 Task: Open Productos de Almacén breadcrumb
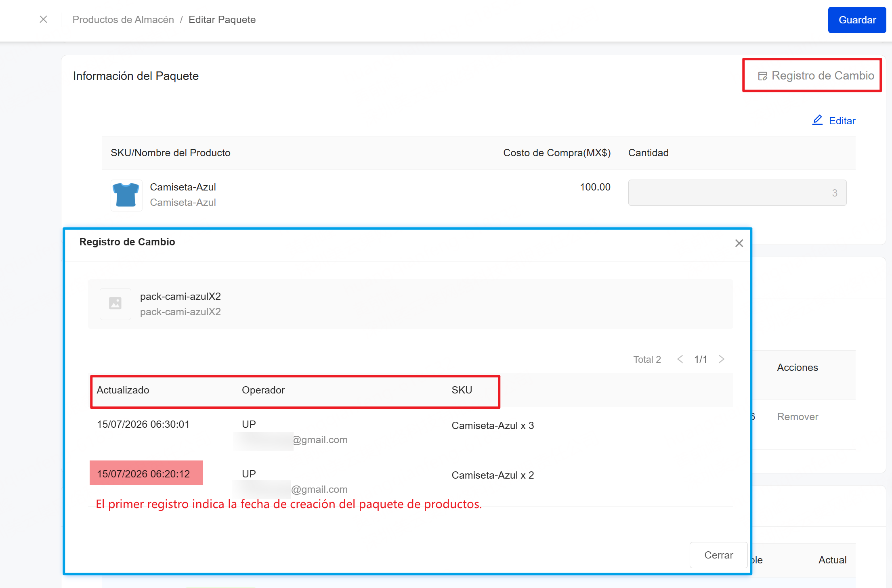123,19
